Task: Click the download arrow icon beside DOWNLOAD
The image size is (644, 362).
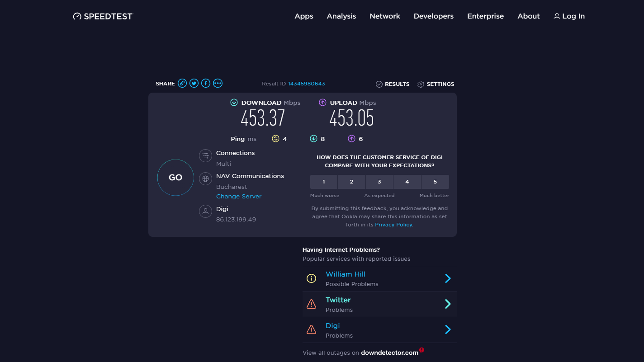Action: 234,103
